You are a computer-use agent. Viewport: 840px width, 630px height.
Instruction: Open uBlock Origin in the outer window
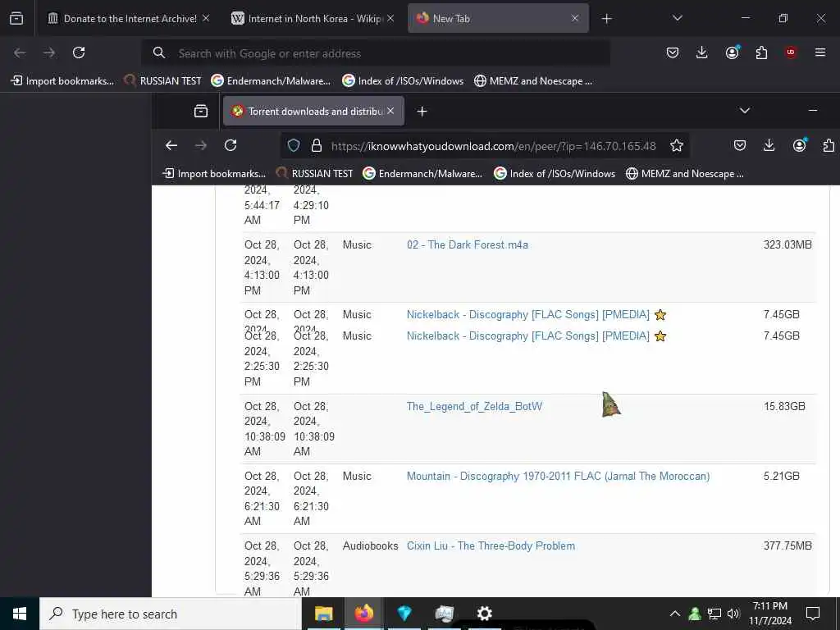tap(791, 52)
